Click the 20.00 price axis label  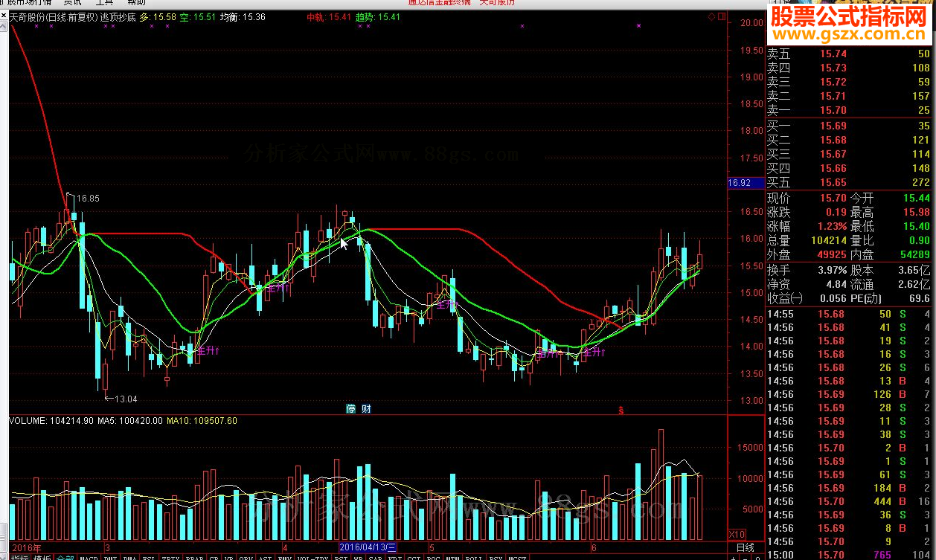point(751,22)
